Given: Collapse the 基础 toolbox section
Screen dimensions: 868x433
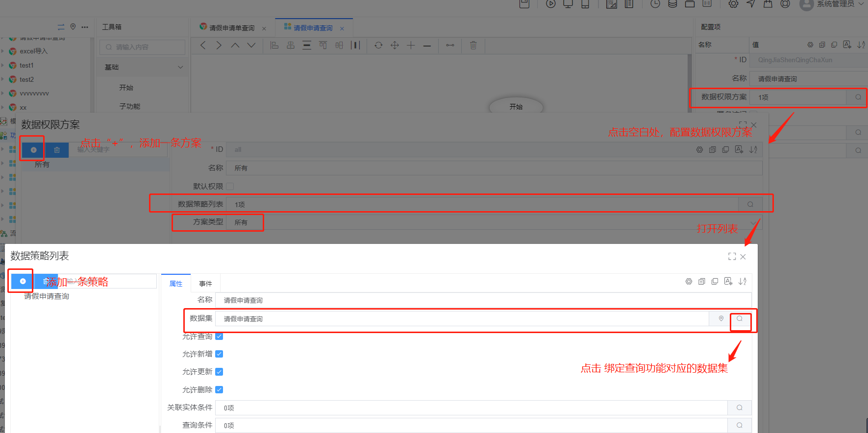Looking at the screenshot, I should 180,67.
